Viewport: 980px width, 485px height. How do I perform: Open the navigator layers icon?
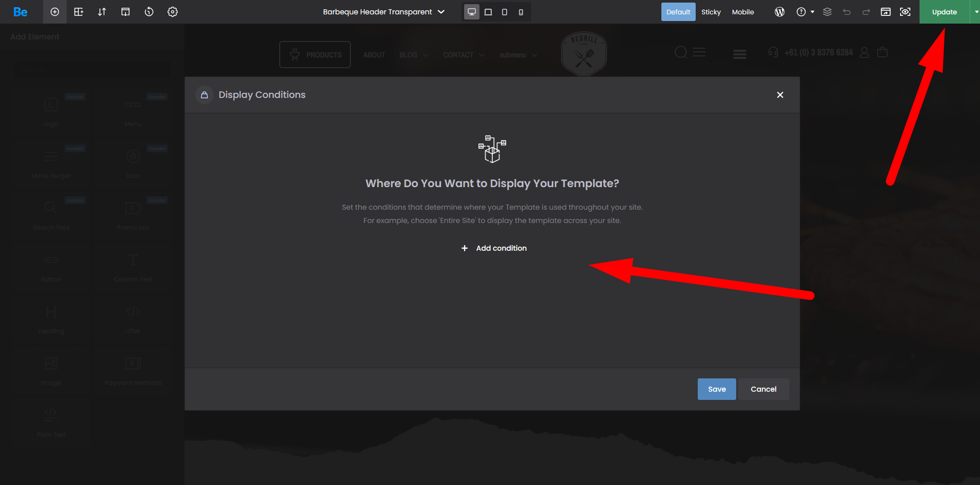click(827, 12)
